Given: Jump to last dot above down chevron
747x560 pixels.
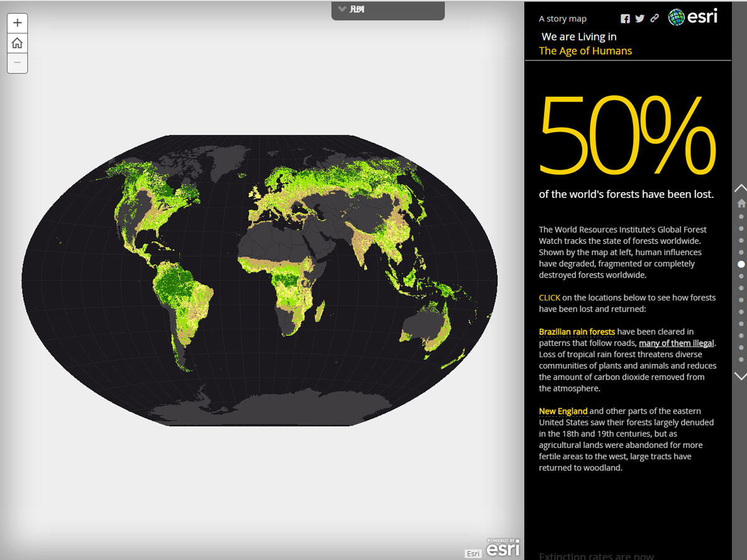Looking at the screenshot, I should (x=741, y=360).
